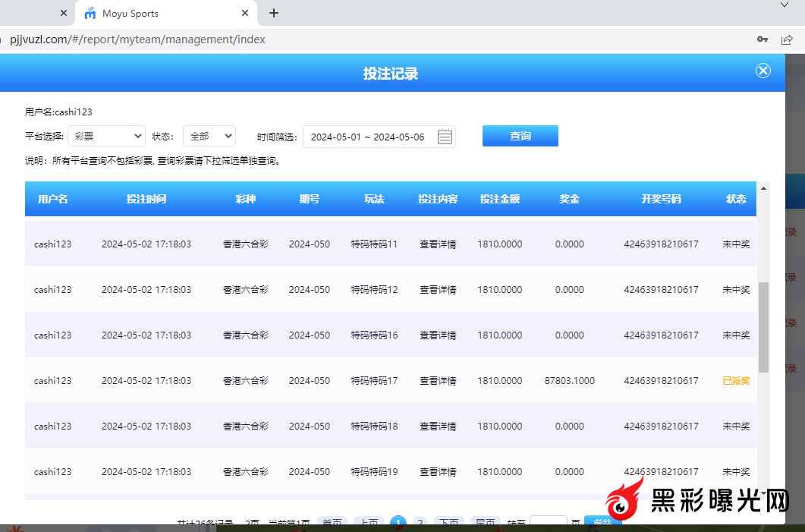Click the 查询 search button
805x532 pixels.
pyautogui.click(x=520, y=136)
